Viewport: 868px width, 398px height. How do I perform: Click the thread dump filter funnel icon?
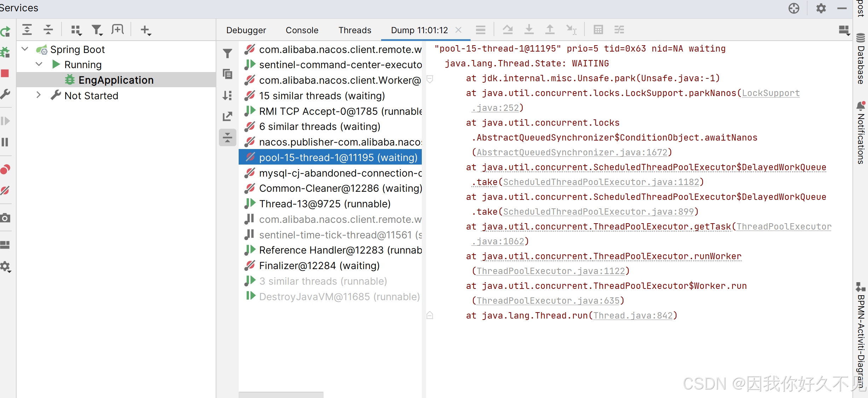(227, 54)
